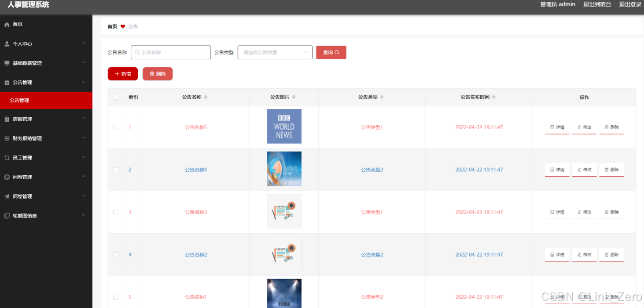Image resolution: width=644 pixels, height=308 pixels.
Task: Open 首页 in the sidebar menu
Action: [x=46, y=25]
